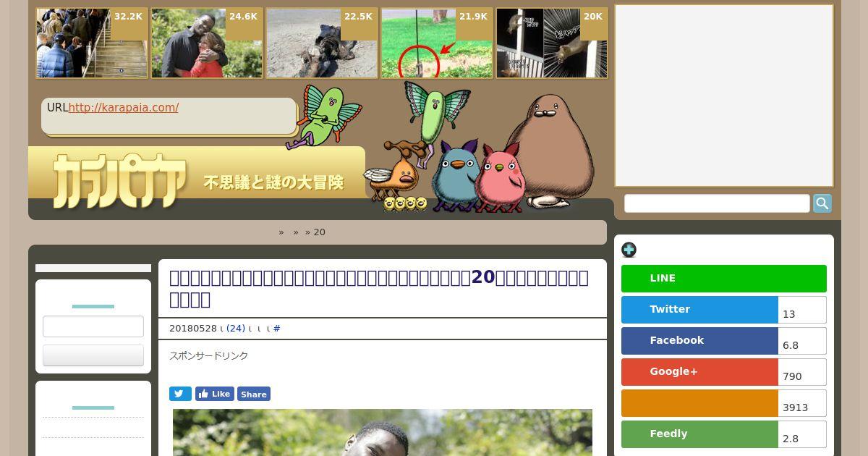The width and height of the screenshot is (868, 456).
Task: Click the スポンサードリンク label
Action: click(208, 356)
